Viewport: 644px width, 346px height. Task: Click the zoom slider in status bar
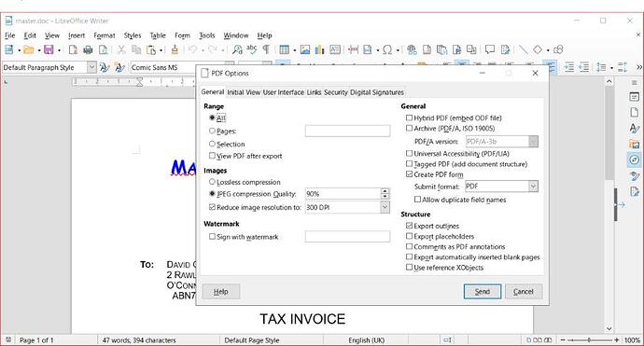(x=589, y=339)
